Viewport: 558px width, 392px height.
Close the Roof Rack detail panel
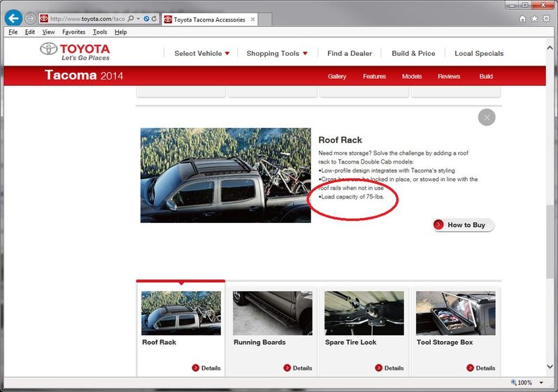click(487, 117)
